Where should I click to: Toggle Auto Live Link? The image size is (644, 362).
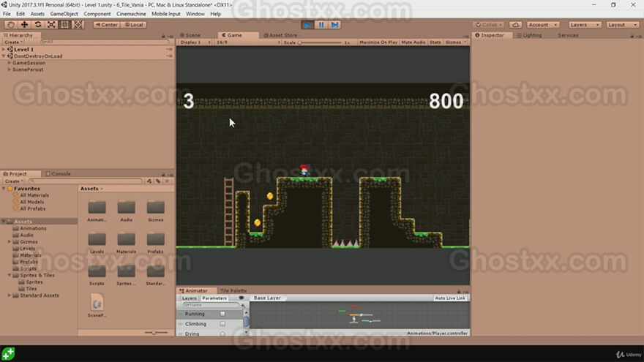pos(450,298)
